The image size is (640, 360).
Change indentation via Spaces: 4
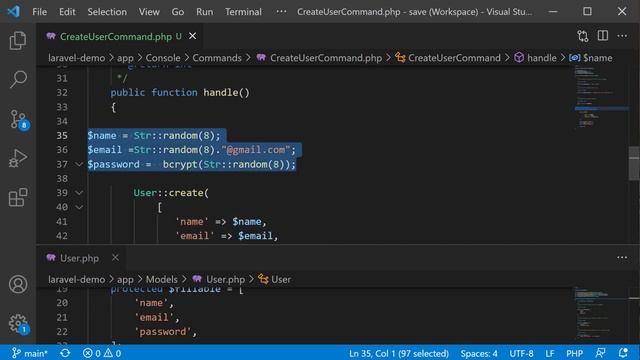pos(479,353)
